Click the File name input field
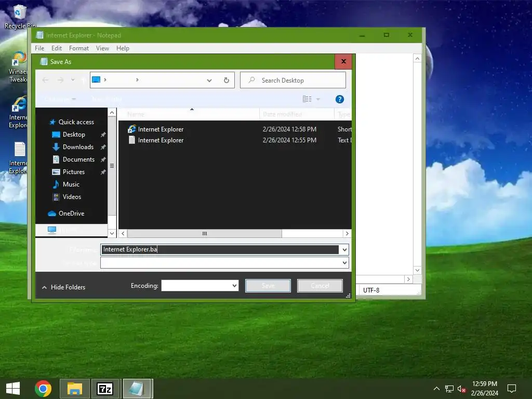 click(220, 250)
